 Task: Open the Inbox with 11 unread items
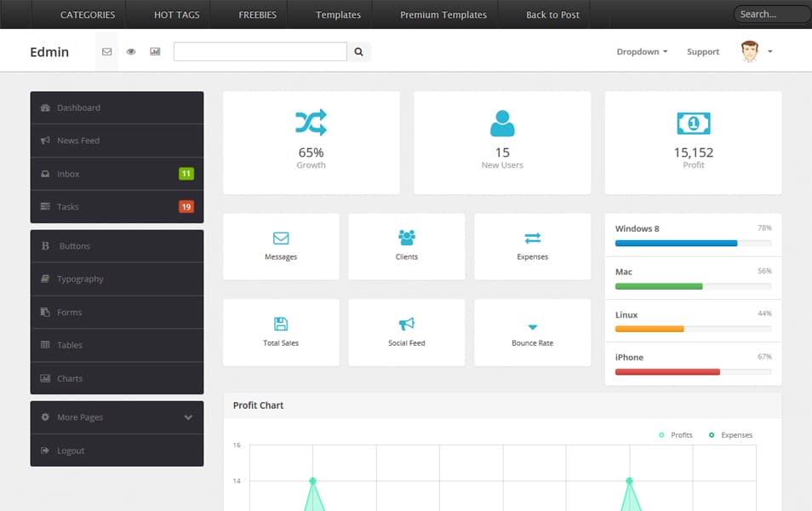[117, 174]
